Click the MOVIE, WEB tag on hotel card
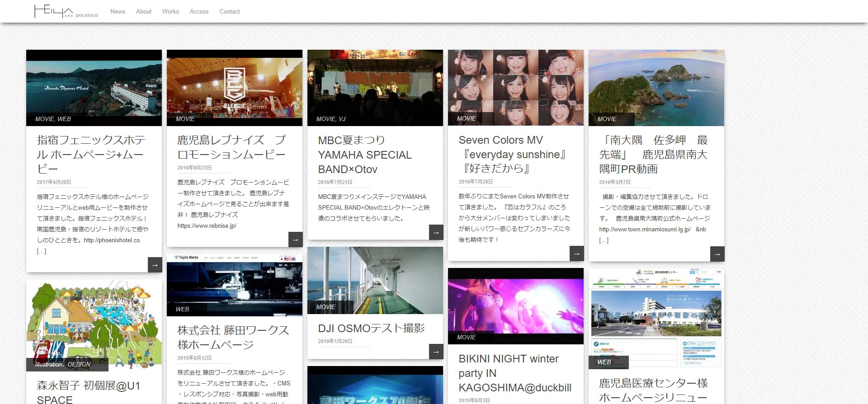This screenshot has height=404, width=868. tap(53, 119)
